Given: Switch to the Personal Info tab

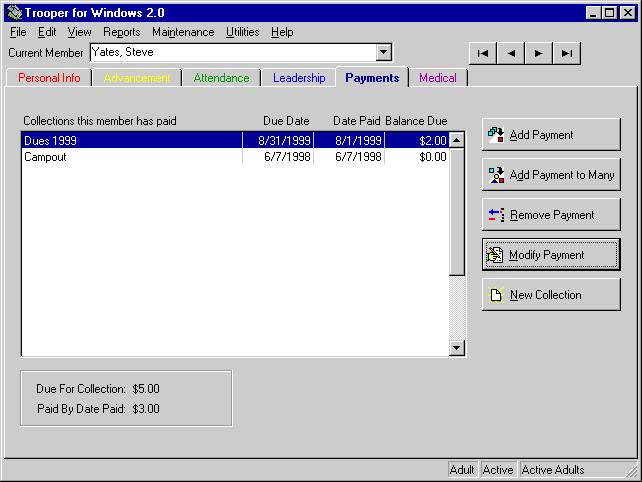Looking at the screenshot, I should tap(49, 78).
